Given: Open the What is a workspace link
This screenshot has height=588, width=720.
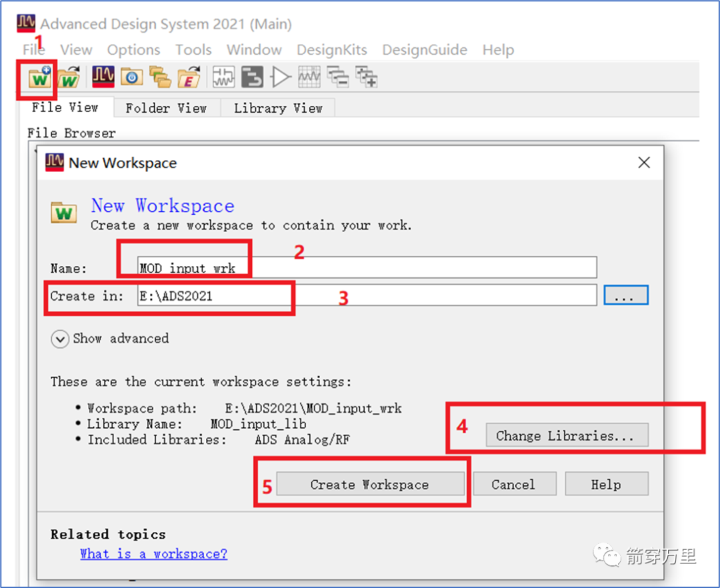Looking at the screenshot, I should 154,553.
